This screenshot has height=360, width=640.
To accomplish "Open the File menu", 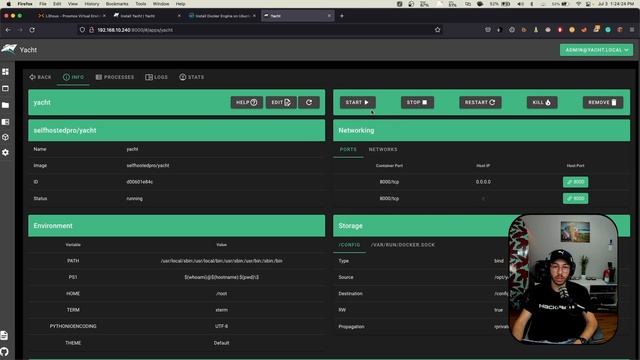I will coord(43,4).
